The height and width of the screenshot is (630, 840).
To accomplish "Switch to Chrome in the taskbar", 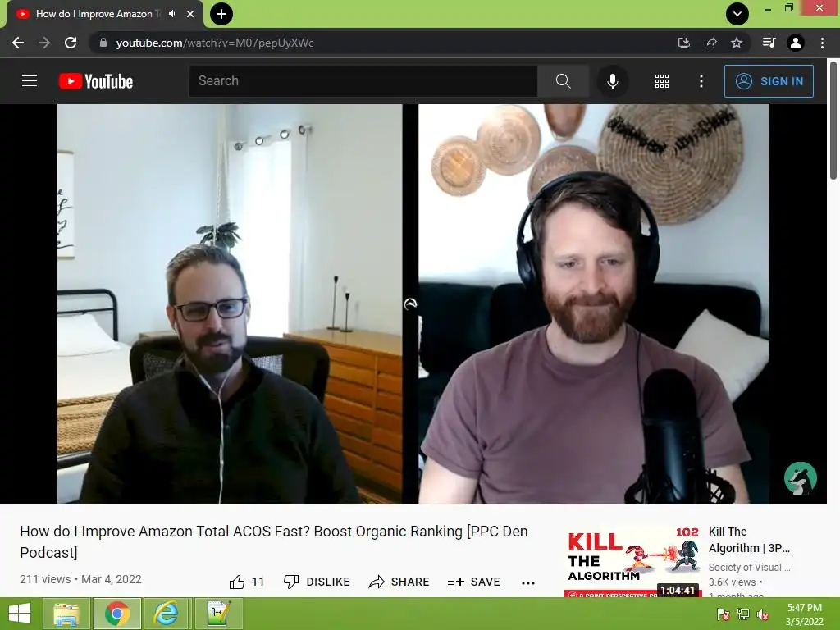I will pos(117,614).
